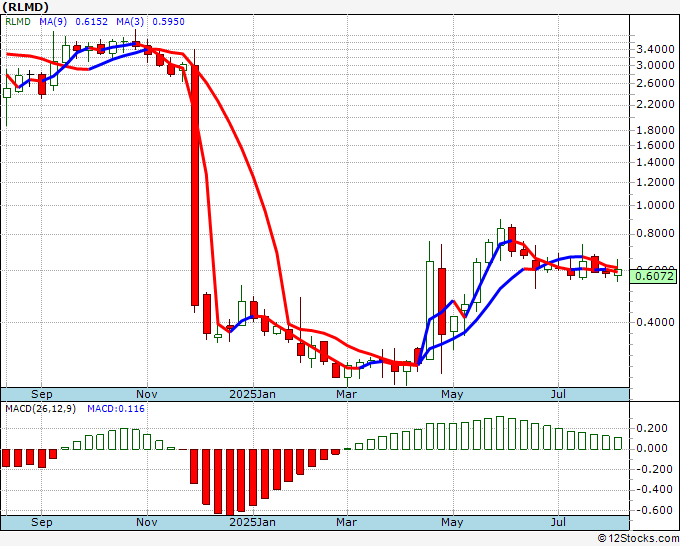This screenshot has height=546, width=680.
Task: Click the MA(9) legend label
Action: (53, 21)
